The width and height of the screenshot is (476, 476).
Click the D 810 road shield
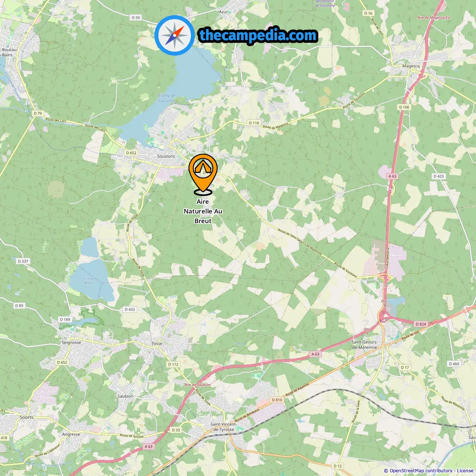click(277, 400)
